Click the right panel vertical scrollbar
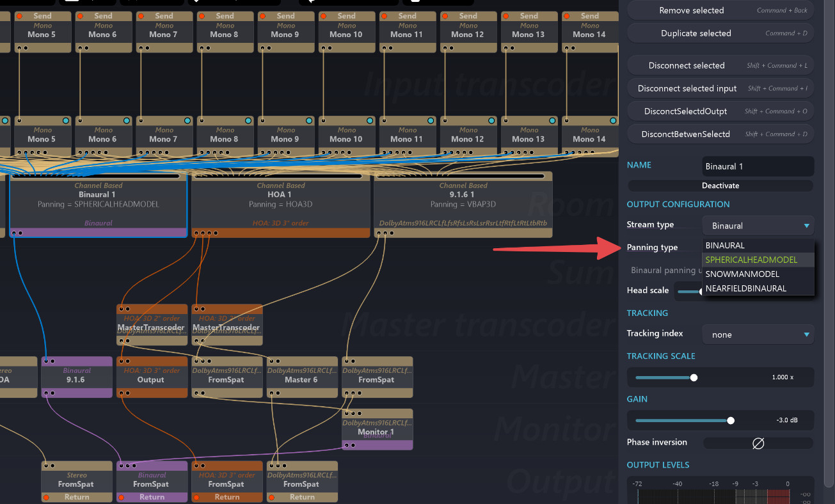Image resolution: width=835 pixels, height=504 pixels. coord(830,243)
